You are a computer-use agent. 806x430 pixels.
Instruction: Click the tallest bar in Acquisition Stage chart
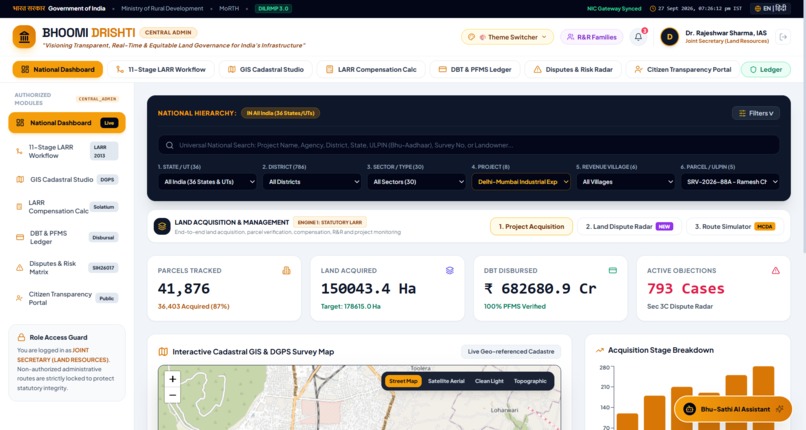point(763,398)
